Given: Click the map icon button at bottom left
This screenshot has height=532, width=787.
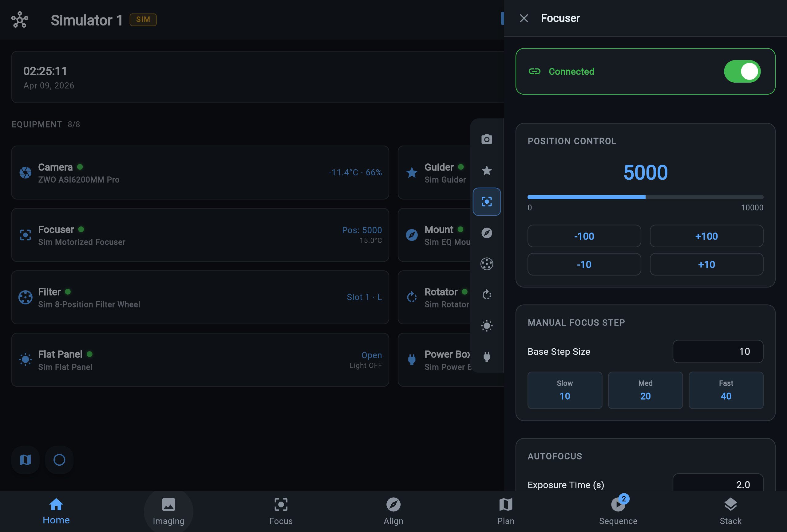Looking at the screenshot, I should click(x=26, y=460).
